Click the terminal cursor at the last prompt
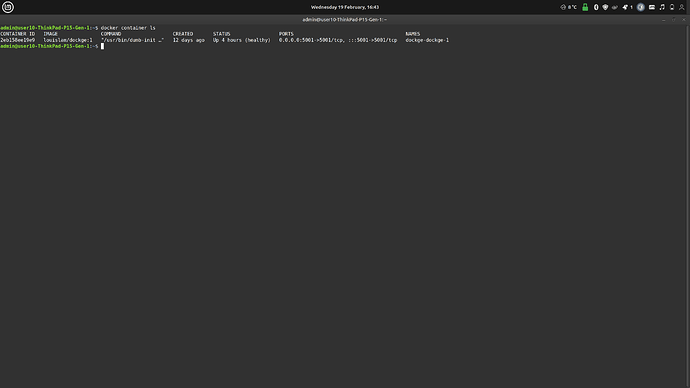 click(x=103, y=46)
